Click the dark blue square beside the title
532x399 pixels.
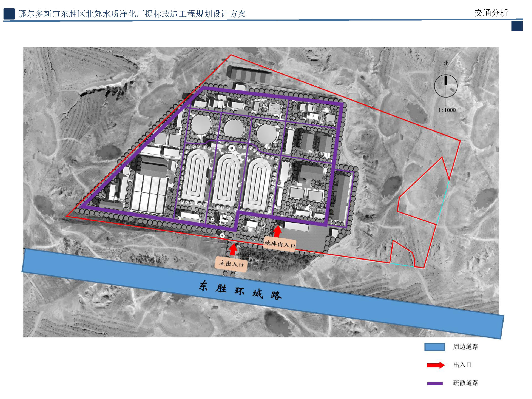(9, 14)
